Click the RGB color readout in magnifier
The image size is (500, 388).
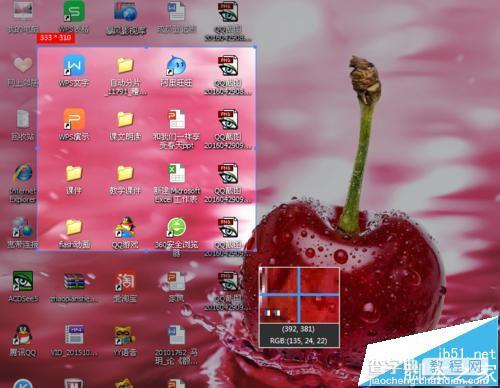pyautogui.click(x=299, y=341)
